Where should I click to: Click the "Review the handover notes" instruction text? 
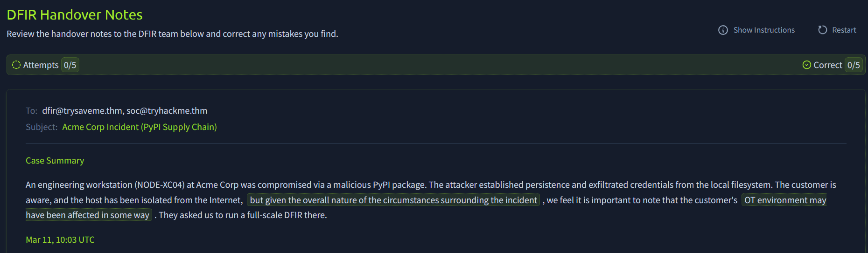click(x=172, y=34)
